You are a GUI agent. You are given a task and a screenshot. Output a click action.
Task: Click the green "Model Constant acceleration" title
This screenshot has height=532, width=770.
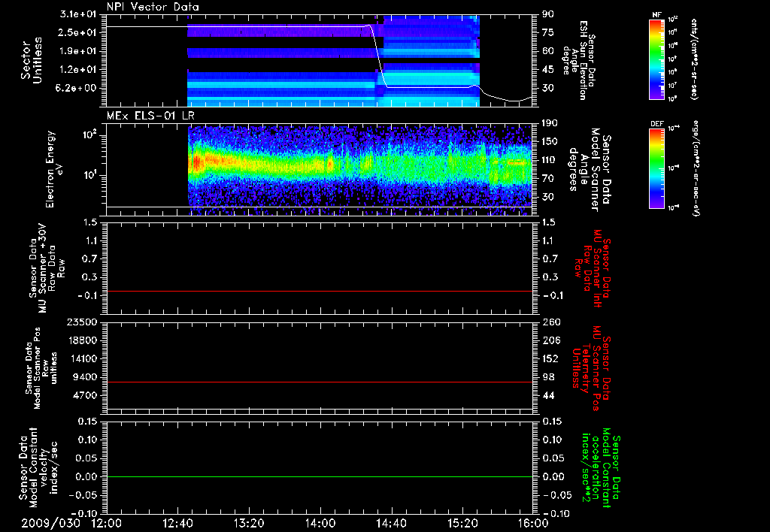(x=601, y=467)
